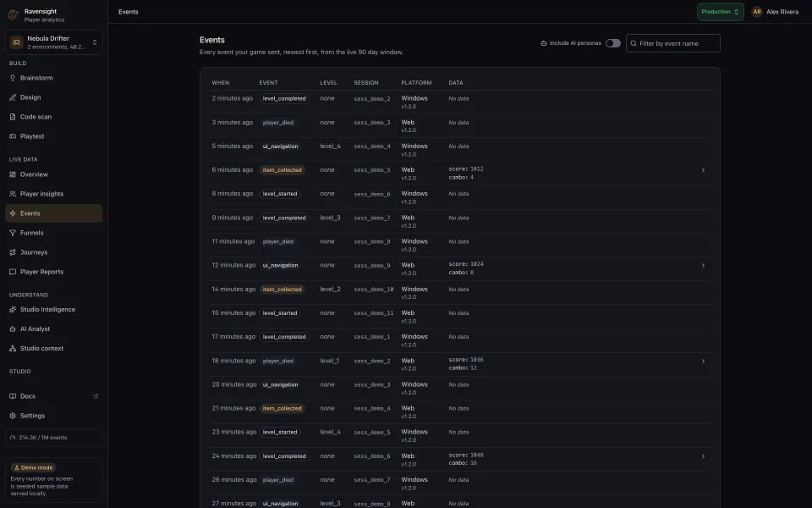Click the search magnifier icon in filter
This screenshot has height=508, width=812.
coord(634,43)
